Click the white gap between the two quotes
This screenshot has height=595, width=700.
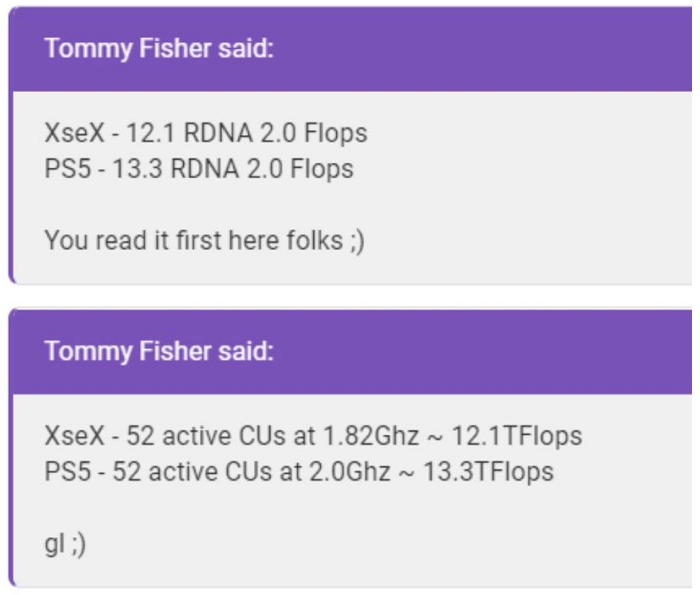pos(350,298)
